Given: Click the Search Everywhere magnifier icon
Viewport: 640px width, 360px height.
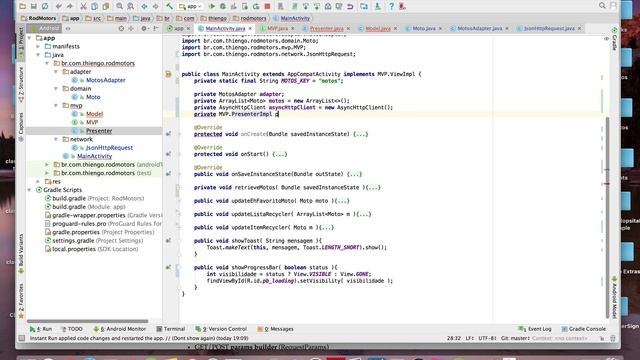Looking at the screenshot, I should pyautogui.click(x=602, y=6).
